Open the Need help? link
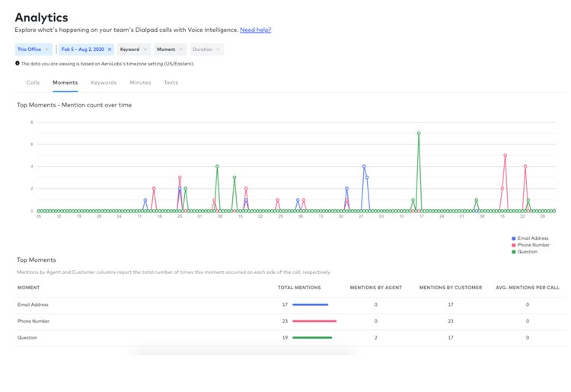The height and width of the screenshot is (392, 571). [255, 30]
